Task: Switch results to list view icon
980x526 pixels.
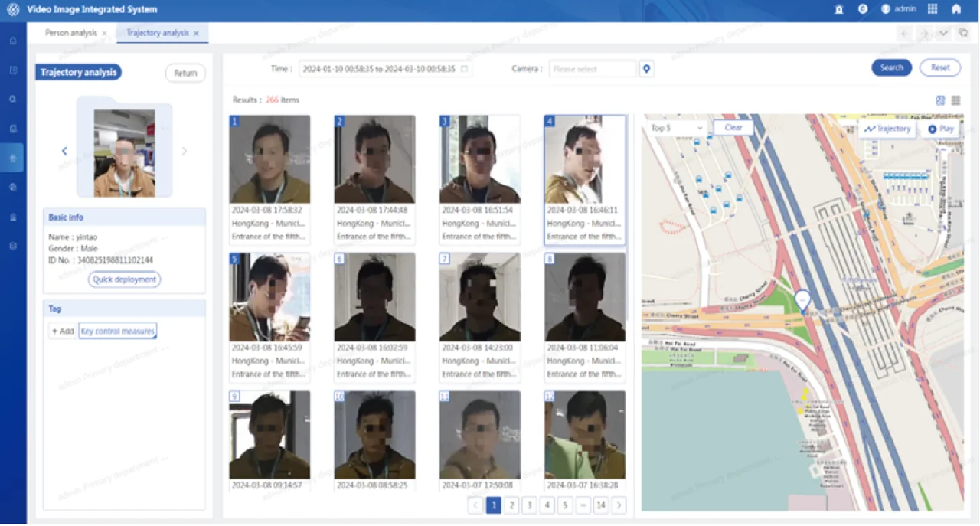Action: click(956, 100)
